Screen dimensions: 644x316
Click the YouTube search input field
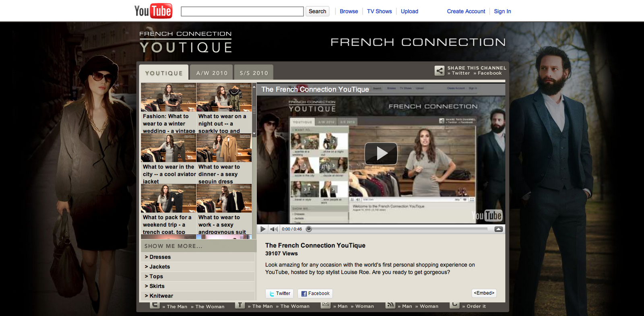pos(242,11)
